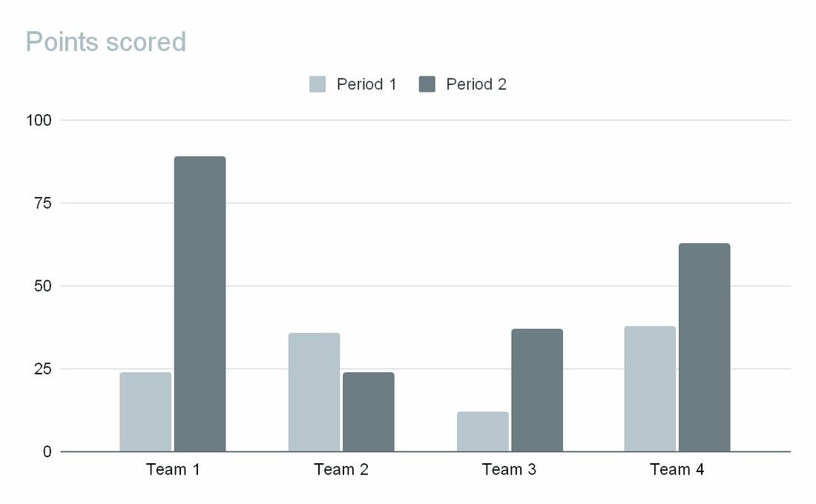Click the "Points scored" chart title

(x=106, y=42)
